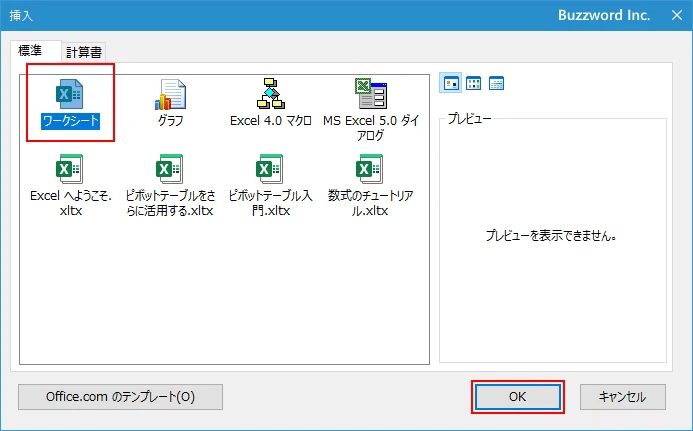The image size is (693, 431).
Task: Close the 挿入 dialog window
Action: tap(677, 15)
